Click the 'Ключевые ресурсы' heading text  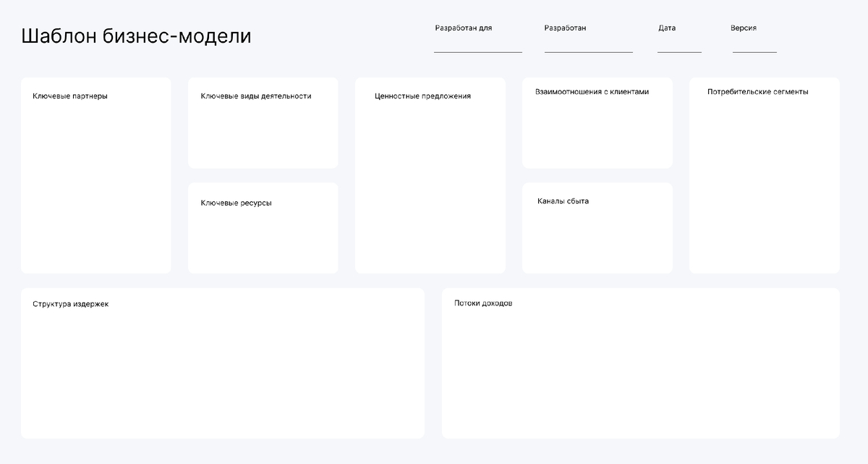point(237,203)
